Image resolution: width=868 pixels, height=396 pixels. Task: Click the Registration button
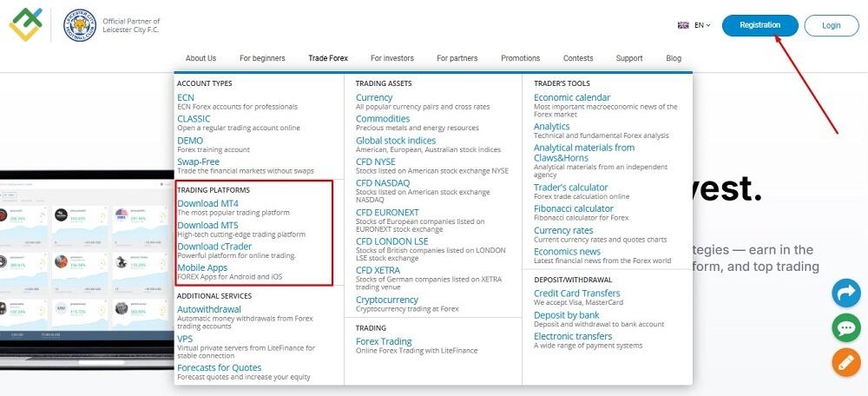point(760,25)
